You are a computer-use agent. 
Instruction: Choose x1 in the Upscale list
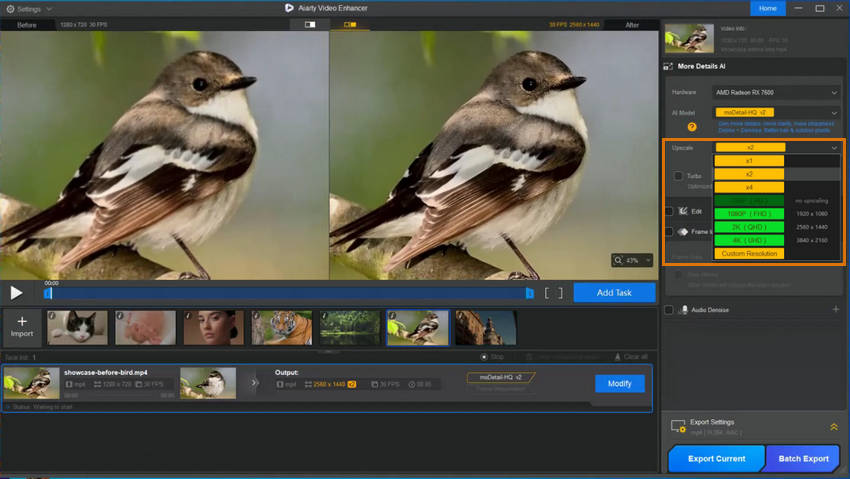749,161
